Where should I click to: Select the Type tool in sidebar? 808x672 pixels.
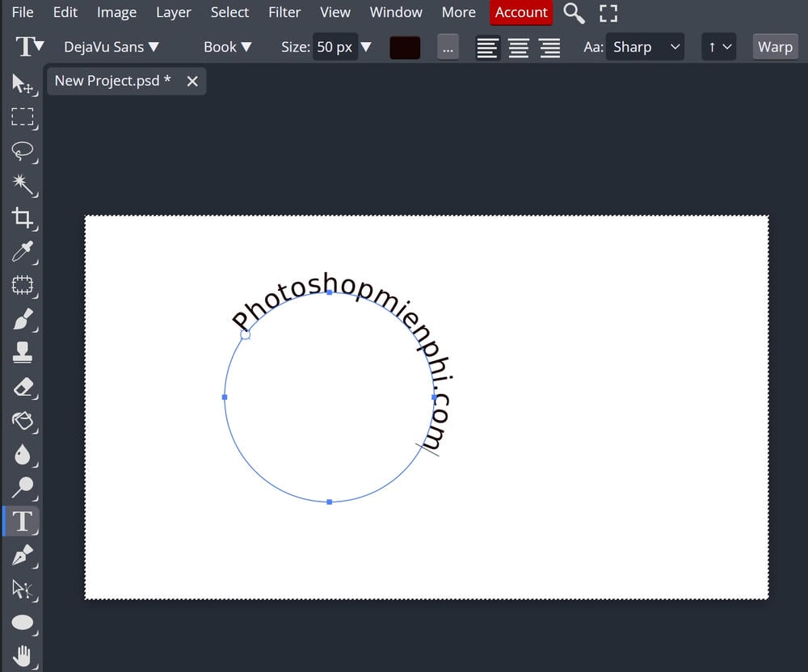22,521
